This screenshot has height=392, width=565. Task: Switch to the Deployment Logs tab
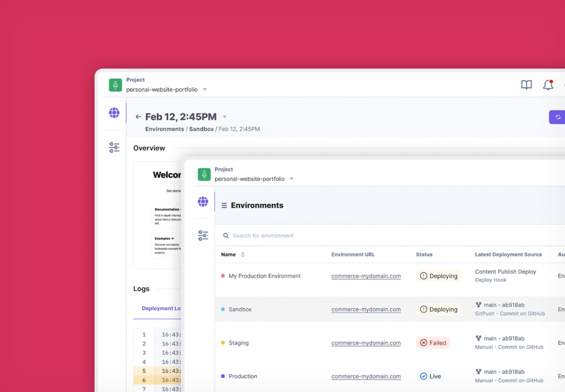[161, 308]
